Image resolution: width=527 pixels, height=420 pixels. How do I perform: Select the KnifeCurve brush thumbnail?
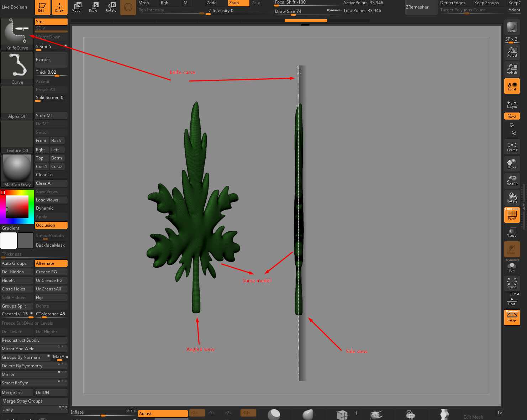point(17,34)
